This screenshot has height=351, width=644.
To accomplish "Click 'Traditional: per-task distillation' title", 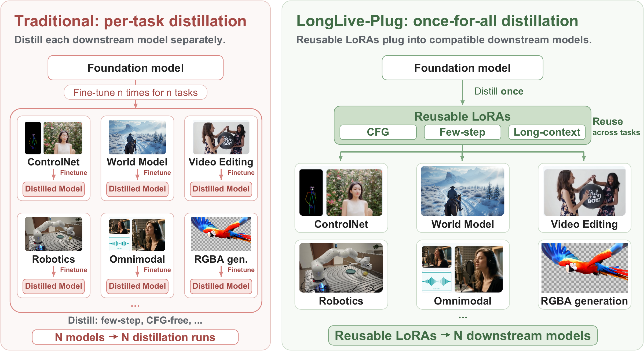I will pos(130,21).
